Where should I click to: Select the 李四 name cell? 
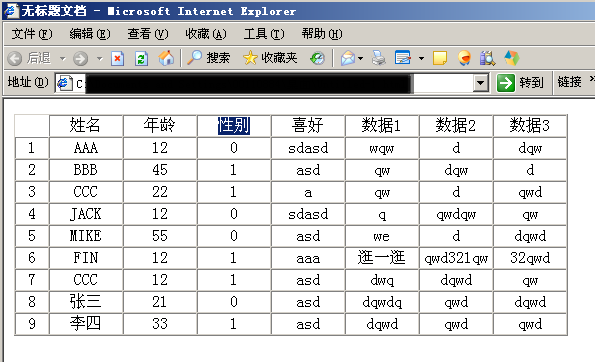pyautogui.click(x=86, y=324)
